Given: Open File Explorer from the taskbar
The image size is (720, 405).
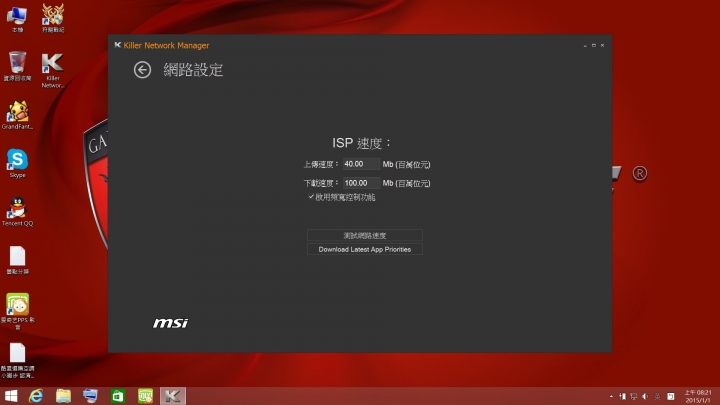Looking at the screenshot, I should tap(63, 396).
